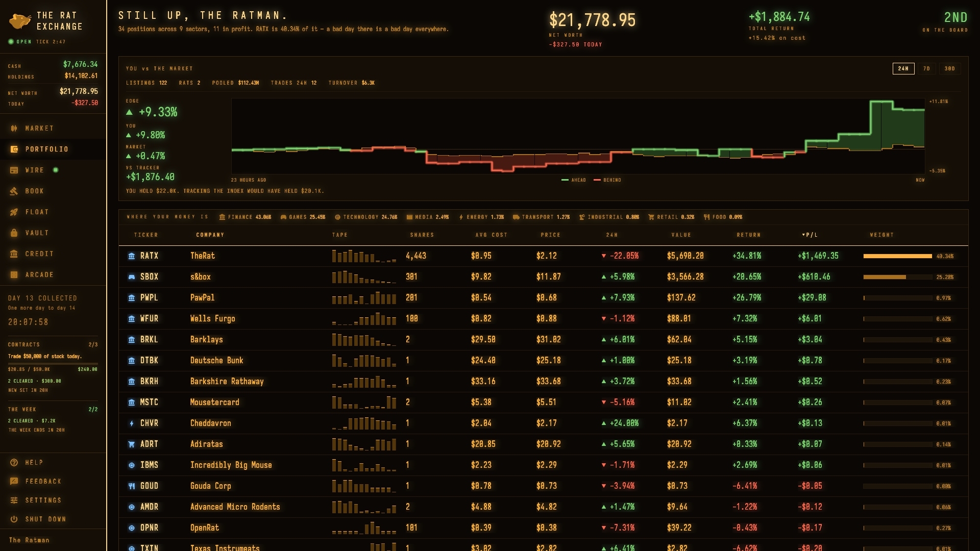
Task: Click the Media sector icon
Action: 409,217
